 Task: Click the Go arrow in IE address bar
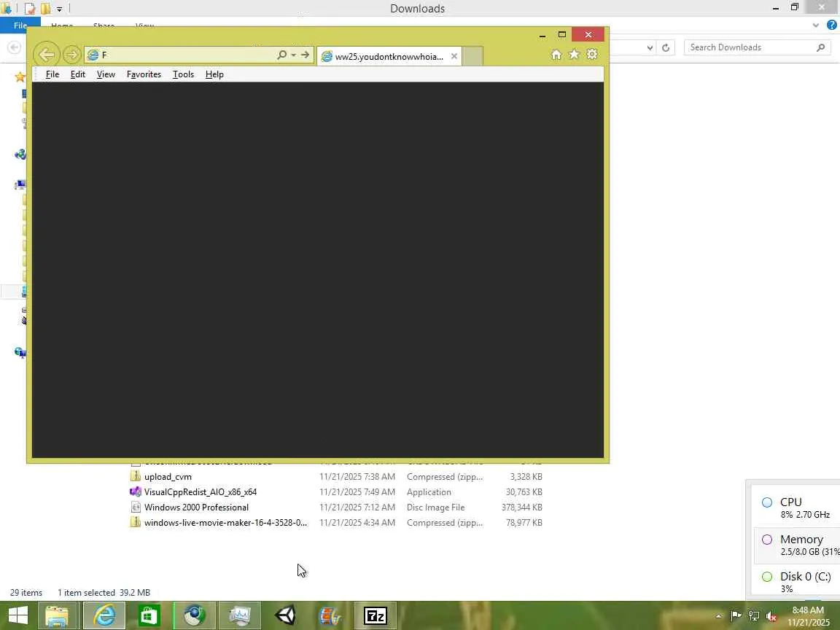pyautogui.click(x=305, y=55)
